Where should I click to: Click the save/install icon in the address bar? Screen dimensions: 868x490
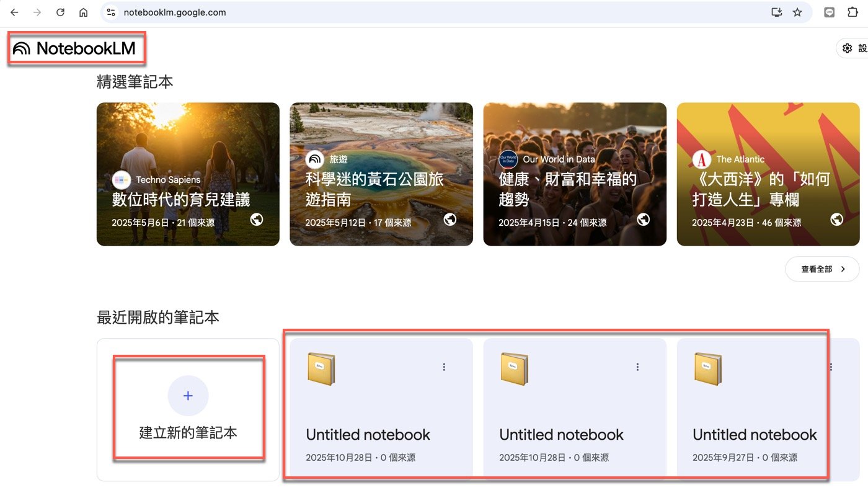(x=776, y=11)
